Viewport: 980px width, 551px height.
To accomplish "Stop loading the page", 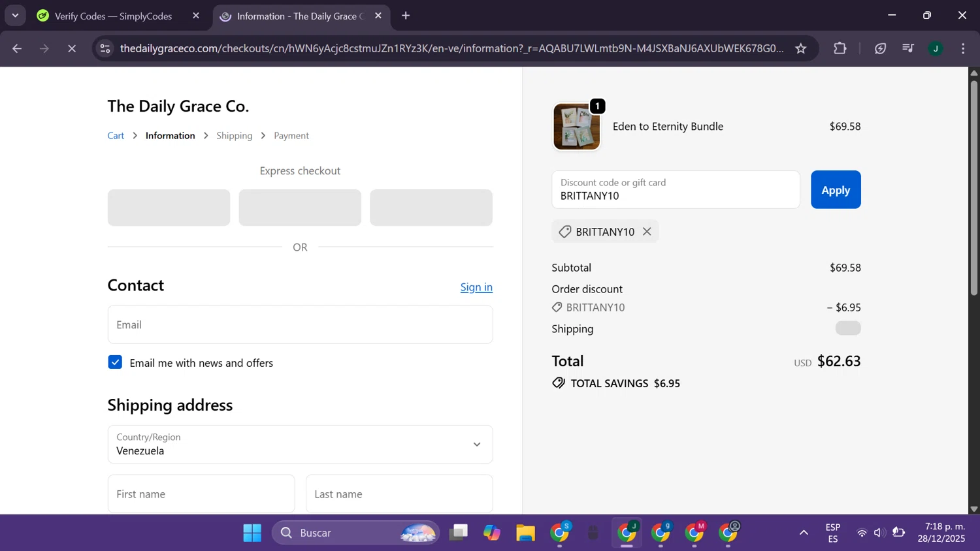I will tap(72, 48).
